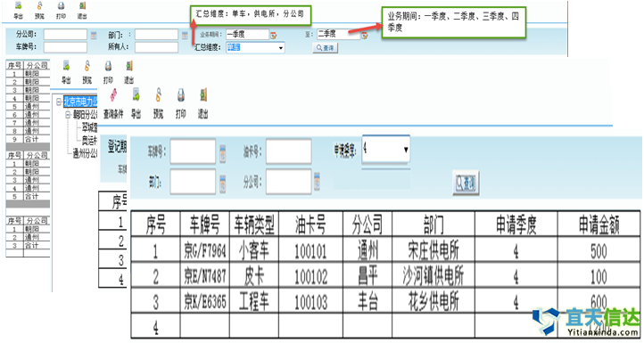This screenshot has width=644, height=343.
Task: Click the top 车牌号 input field
Action: pos(65,47)
